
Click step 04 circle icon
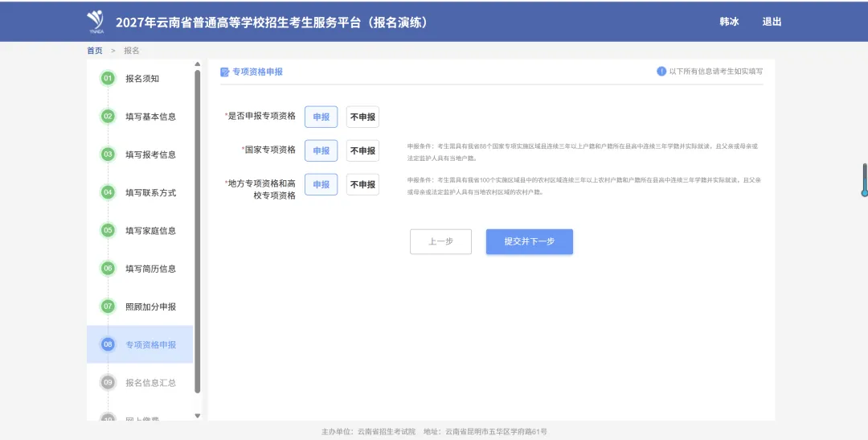point(108,192)
